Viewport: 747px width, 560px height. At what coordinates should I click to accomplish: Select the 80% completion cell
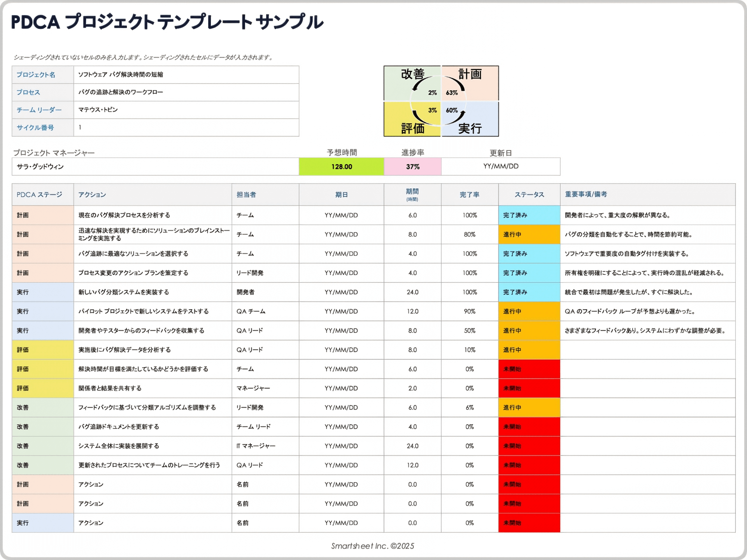pyautogui.click(x=470, y=234)
